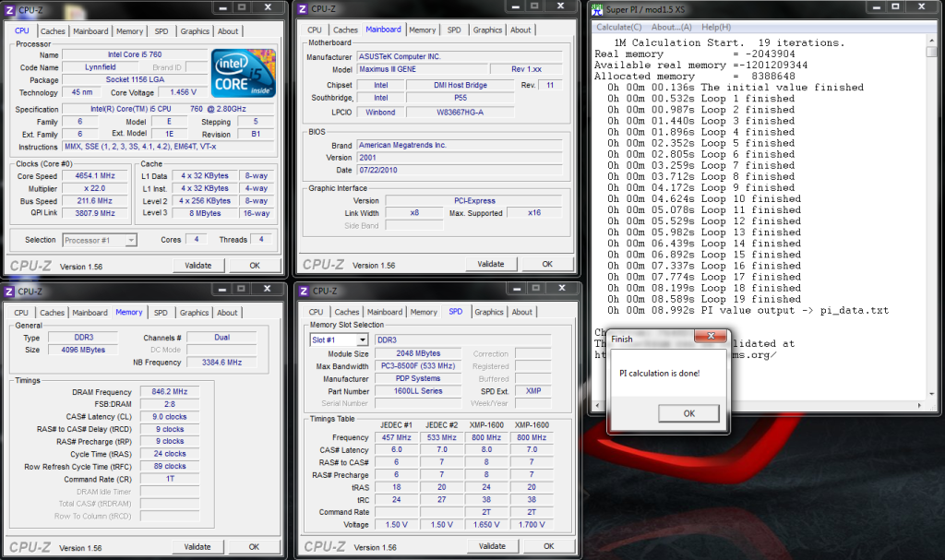The image size is (945, 560).
Task: Switch to SPD tab in the memory Timings window
Action: (x=161, y=313)
